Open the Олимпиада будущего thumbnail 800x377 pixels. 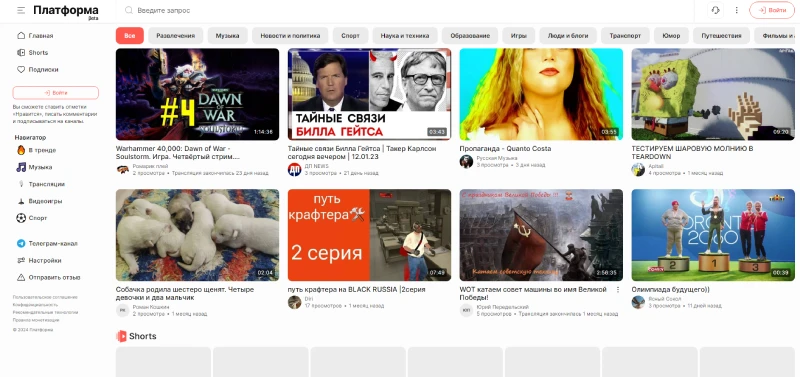[x=713, y=235]
